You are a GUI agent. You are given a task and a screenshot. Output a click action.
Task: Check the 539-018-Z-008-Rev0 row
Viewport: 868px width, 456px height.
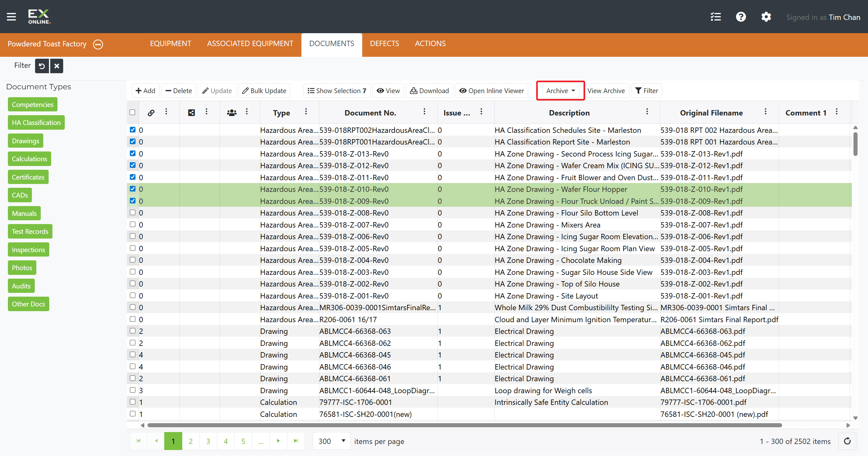point(132,213)
